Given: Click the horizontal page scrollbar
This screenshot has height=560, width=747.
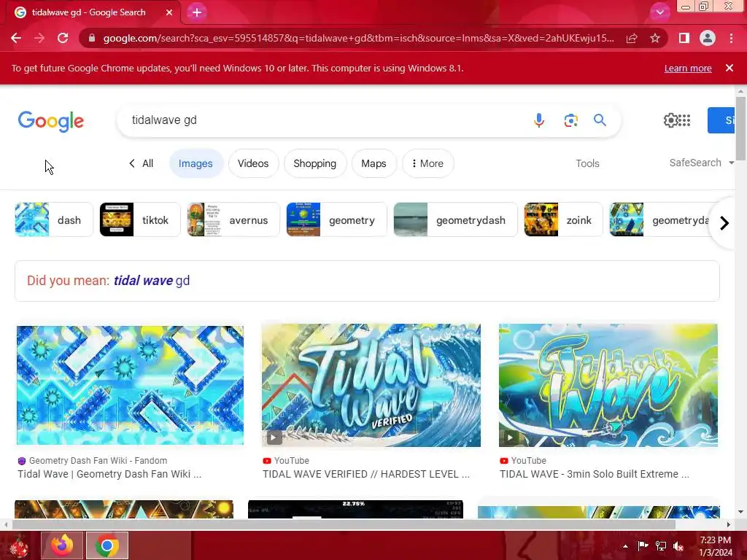Looking at the screenshot, I should [x=344, y=524].
